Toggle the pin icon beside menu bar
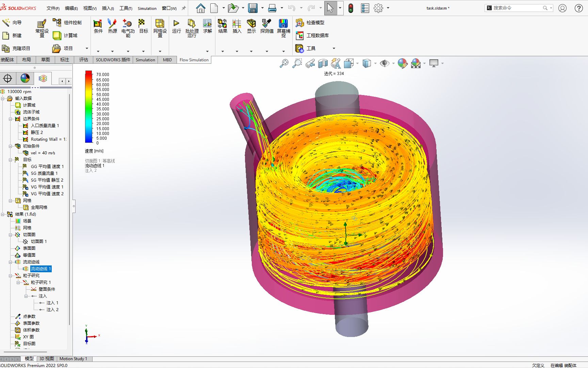 (184, 8)
